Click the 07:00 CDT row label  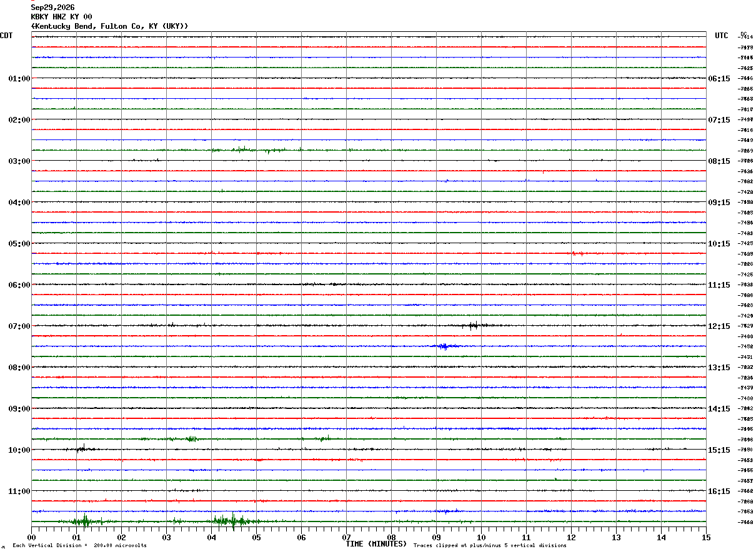(x=19, y=326)
